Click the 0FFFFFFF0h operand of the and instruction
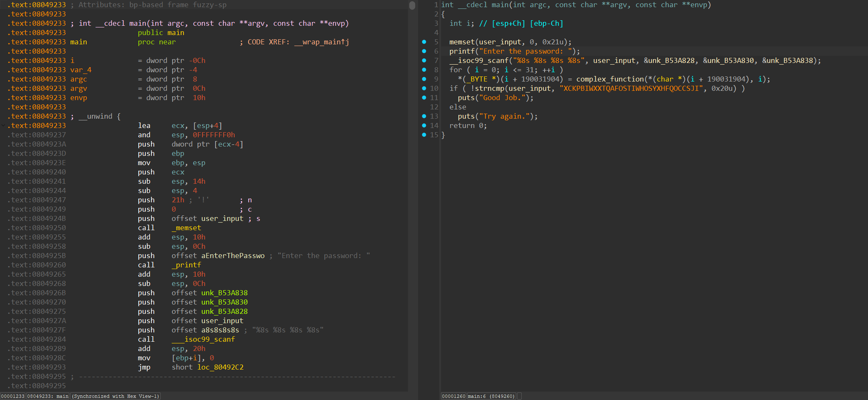Image resolution: width=868 pixels, height=400 pixels. tap(214, 135)
